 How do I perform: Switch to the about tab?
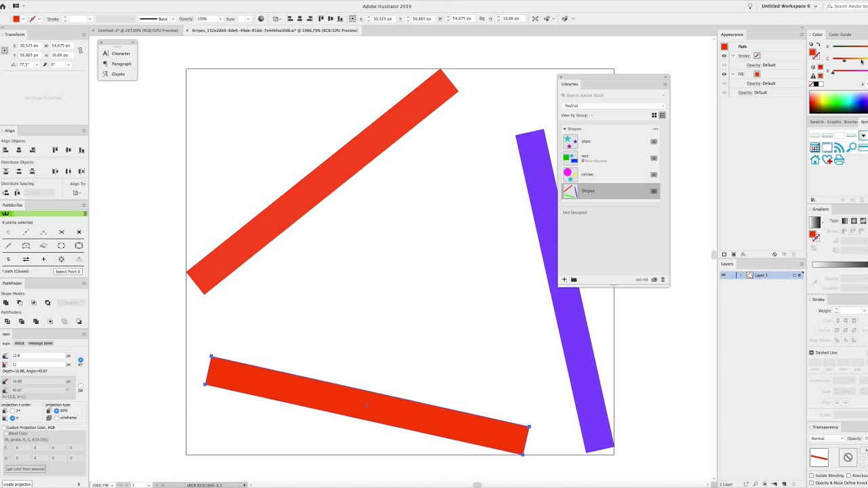click(19, 343)
